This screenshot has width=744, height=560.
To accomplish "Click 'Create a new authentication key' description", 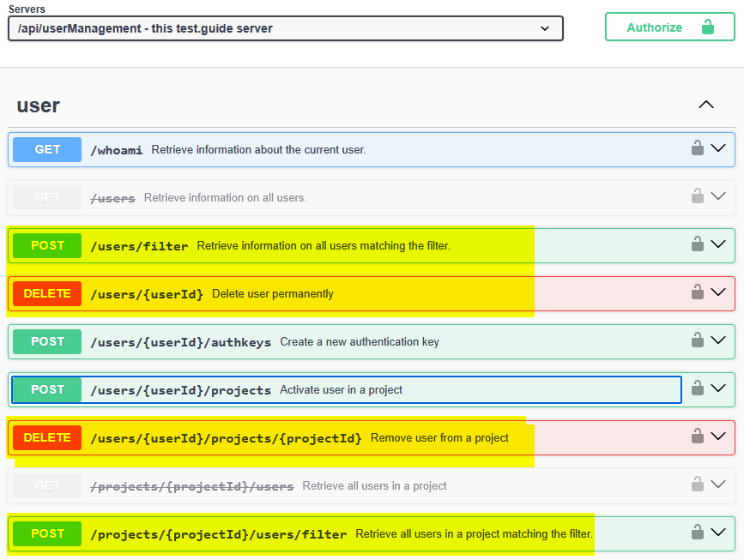I will 360,342.
